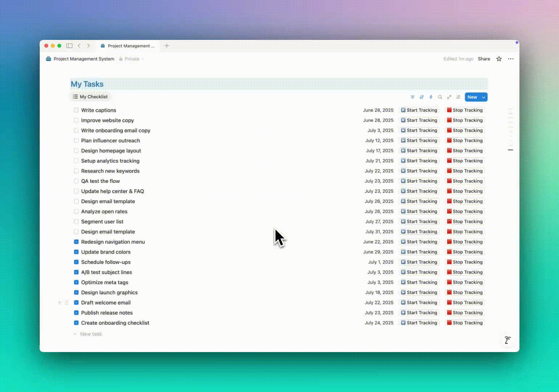Click the page outline indicator on right edge

pyautogui.click(x=510, y=130)
